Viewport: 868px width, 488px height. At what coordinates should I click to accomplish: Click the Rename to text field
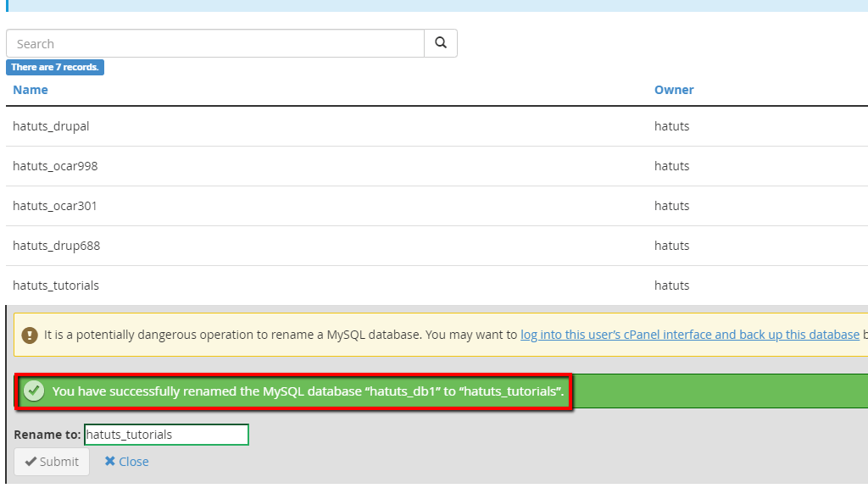pyautogui.click(x=166, y=435)
